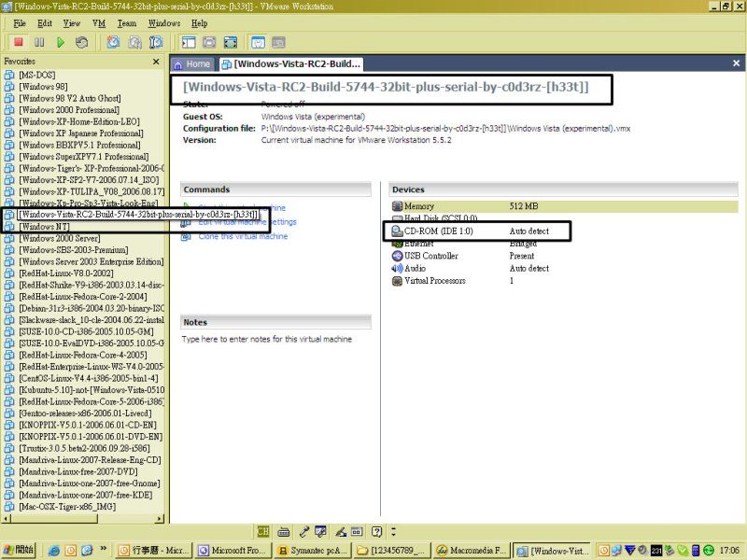The height and width of the screenshot is (560, 747).
Task: Take a snapshot using the toolbar icon
Action: [113, 42]
